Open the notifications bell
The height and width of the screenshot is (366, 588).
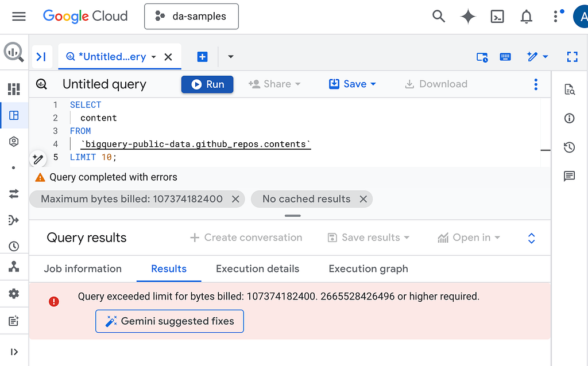[x=527, y=17]
